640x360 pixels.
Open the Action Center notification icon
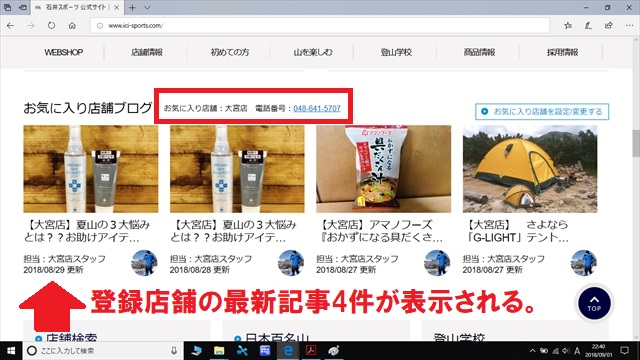[x=624, y=351]
